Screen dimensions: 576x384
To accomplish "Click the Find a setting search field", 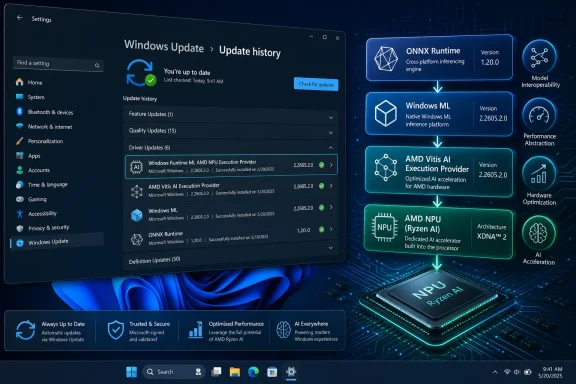I will click(58, 64).
